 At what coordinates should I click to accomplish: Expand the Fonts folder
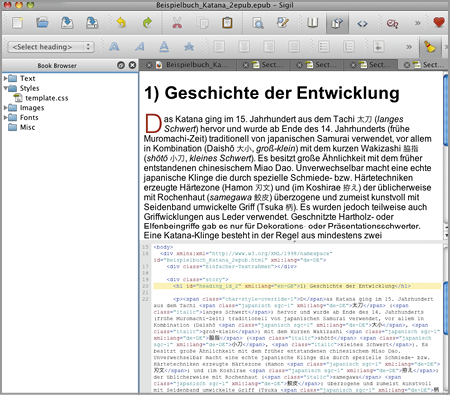tap(5, 118)
